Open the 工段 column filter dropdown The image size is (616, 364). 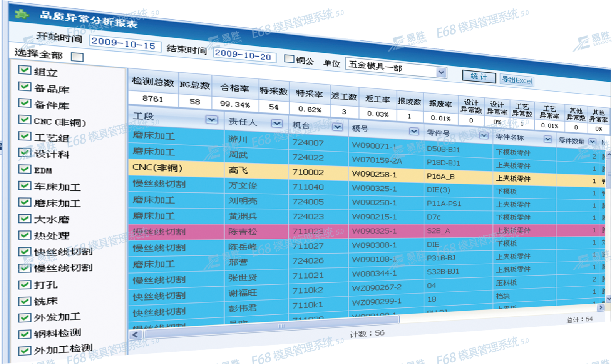[x=211, y=120]
